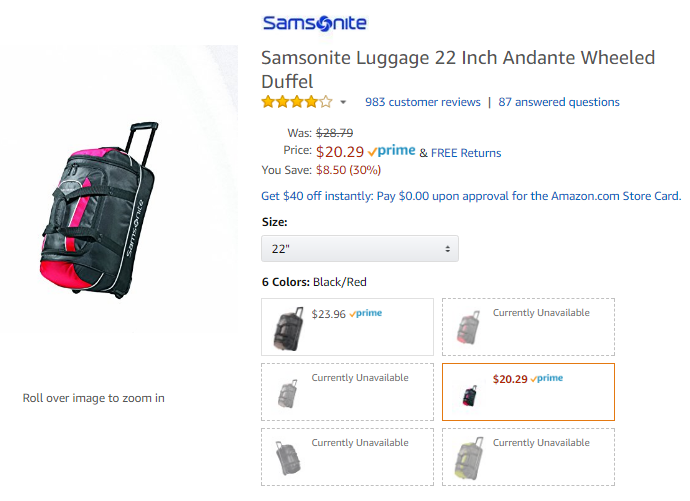Open the 983 customer reviews link
This screenshot has height=501, width=690.
423,102
